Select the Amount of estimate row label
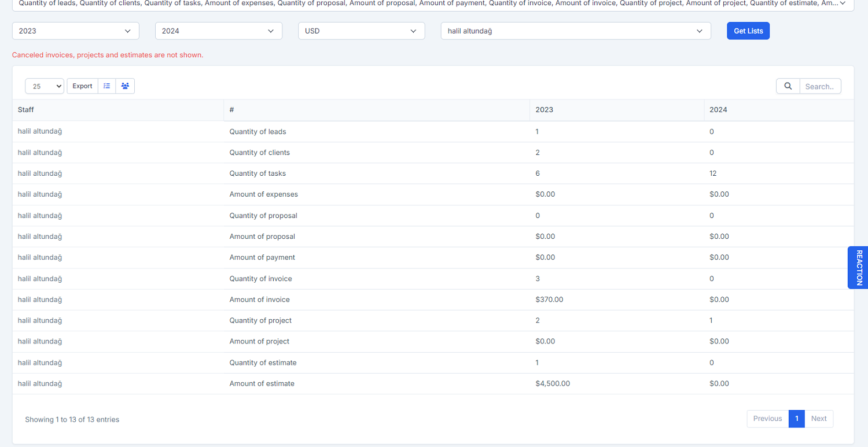This screenshot has width=868, height=447. [x=262, y=383]
